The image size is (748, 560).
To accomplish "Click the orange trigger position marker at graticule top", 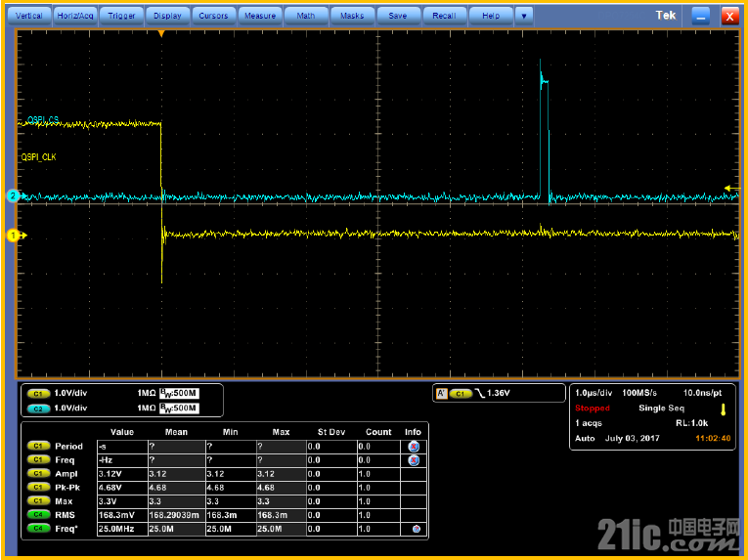I will tap(161, 34).
